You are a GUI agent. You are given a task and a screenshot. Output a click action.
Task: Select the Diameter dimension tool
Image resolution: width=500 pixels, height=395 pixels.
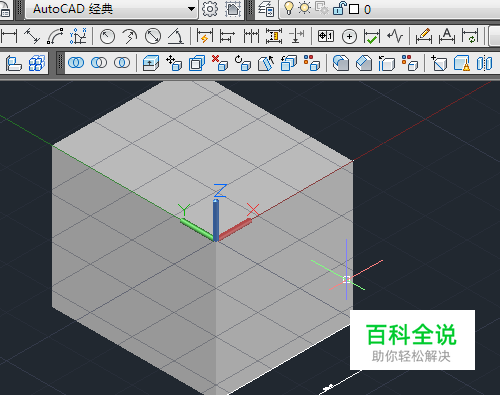point(153,36)
